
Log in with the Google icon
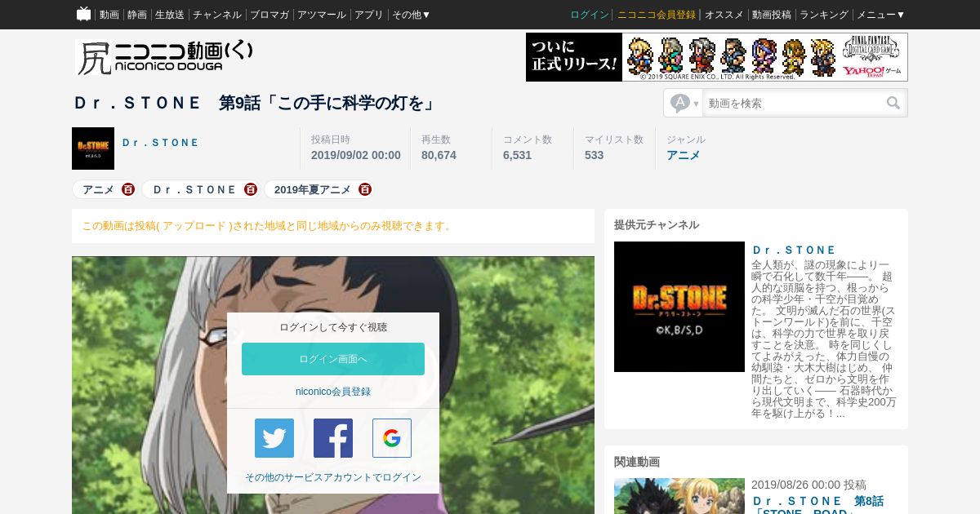click(392, 438)
